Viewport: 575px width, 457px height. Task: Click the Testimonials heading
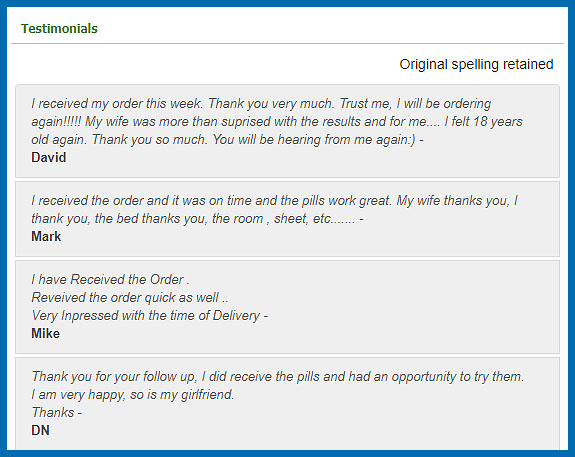[59, 29]
